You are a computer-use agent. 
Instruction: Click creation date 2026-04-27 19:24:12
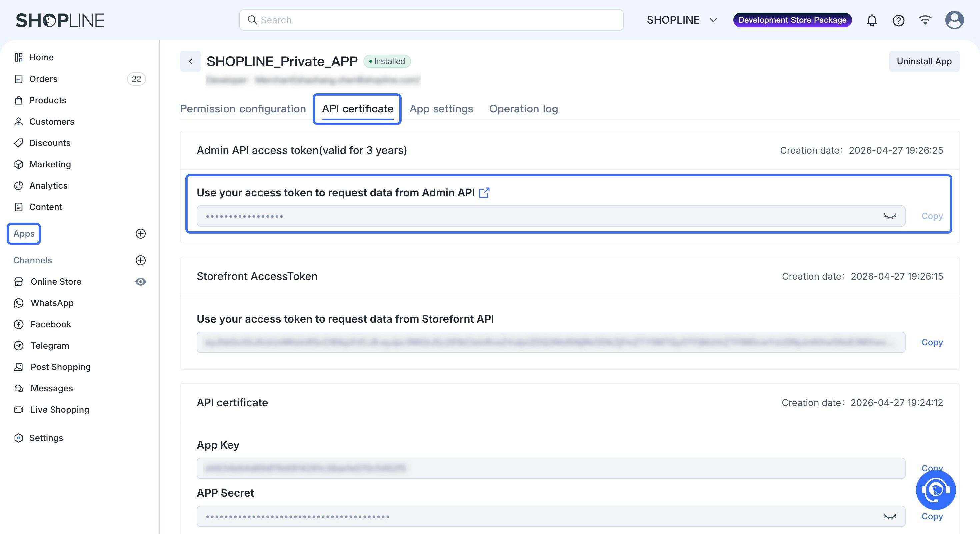coord(897,402)
